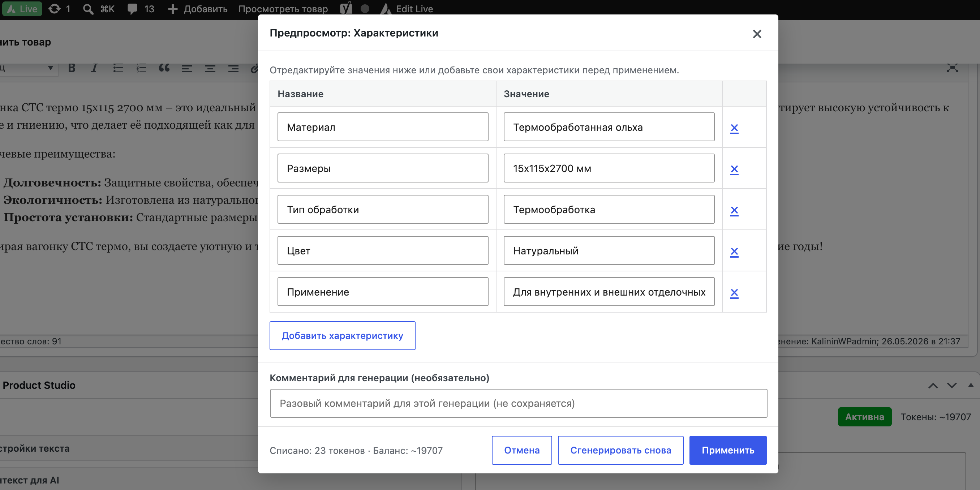Open comments count 13 in admin bar
The width and height of the screenshot is (980, 490).
point(140,9)
